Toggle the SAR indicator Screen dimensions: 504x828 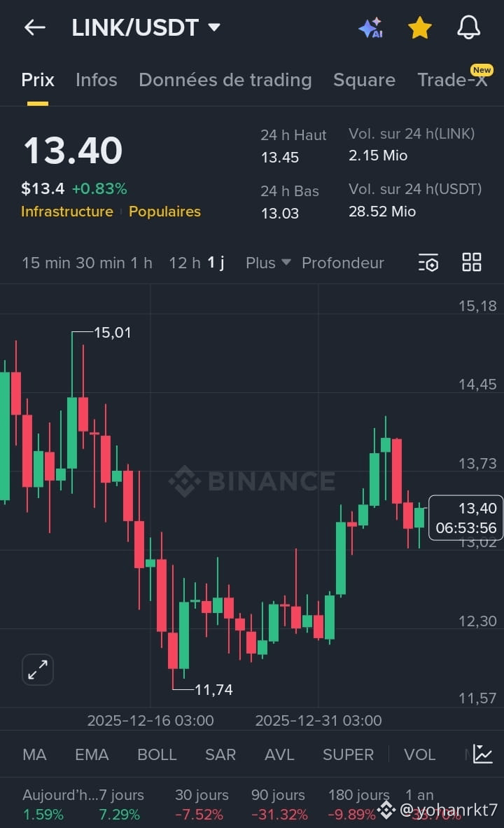220,754
